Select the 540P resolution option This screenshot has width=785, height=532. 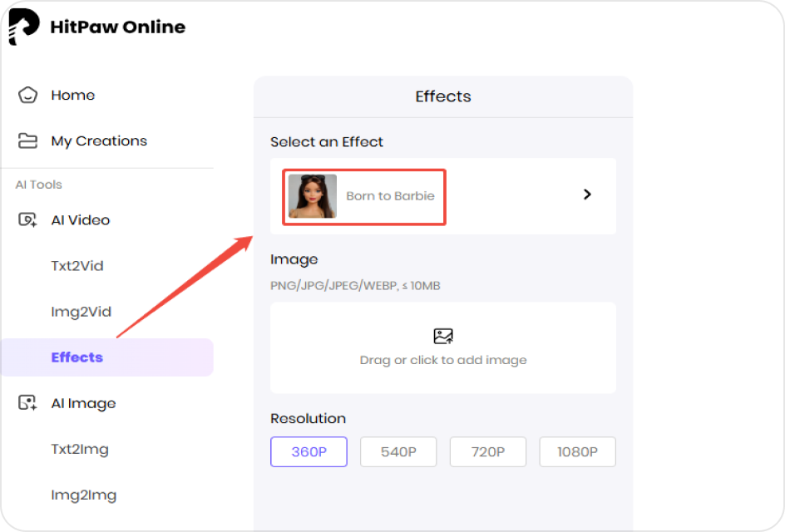pos(398,451)
